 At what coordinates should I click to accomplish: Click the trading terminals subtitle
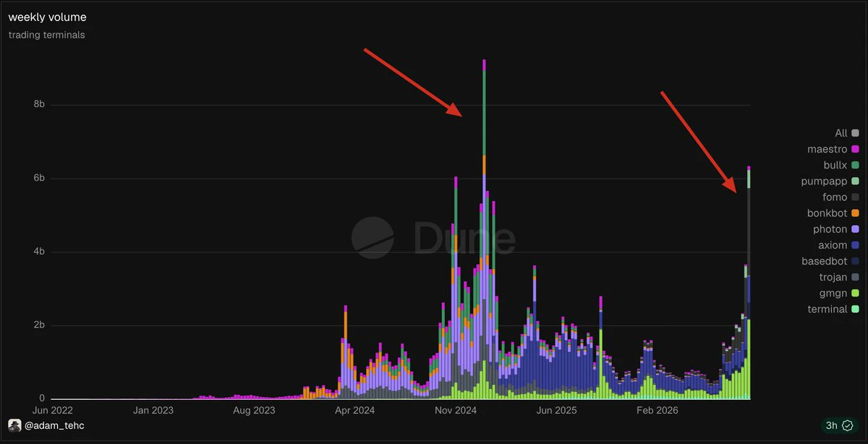pyautogui.click(x=46, y=35)
